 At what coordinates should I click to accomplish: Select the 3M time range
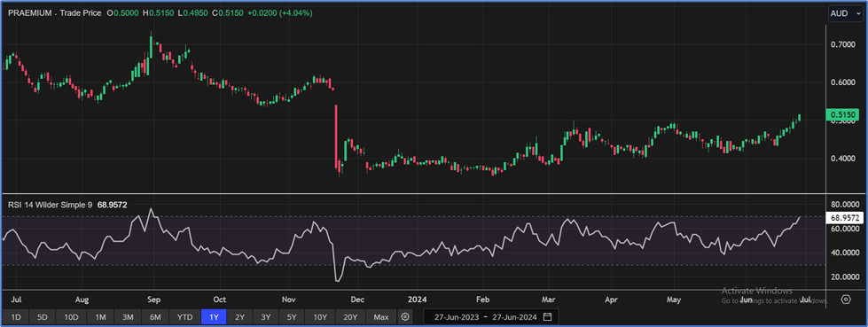click(x=128, y=317)
